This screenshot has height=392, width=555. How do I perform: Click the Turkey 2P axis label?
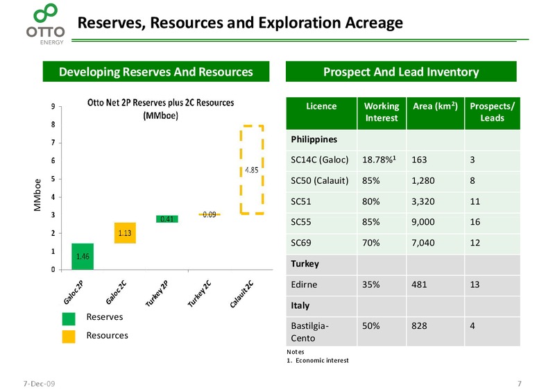pos(157,293)
